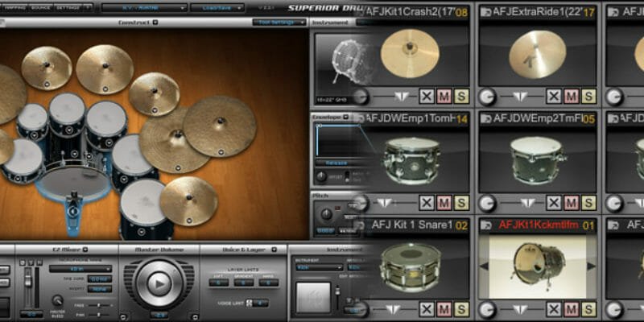Open the N.Y. Avatar library dropdown
The height and width of the screenshot is (322, 644).
[x=145, y=8]
